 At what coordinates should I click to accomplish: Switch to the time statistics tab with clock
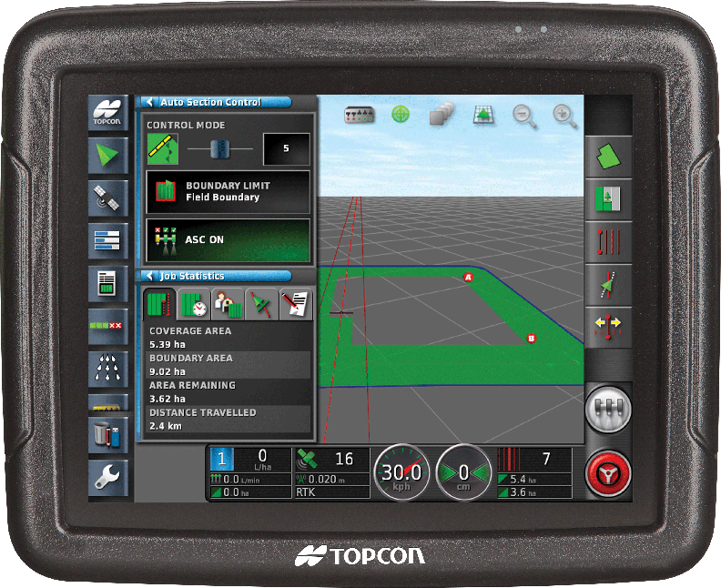pos(194,303)
